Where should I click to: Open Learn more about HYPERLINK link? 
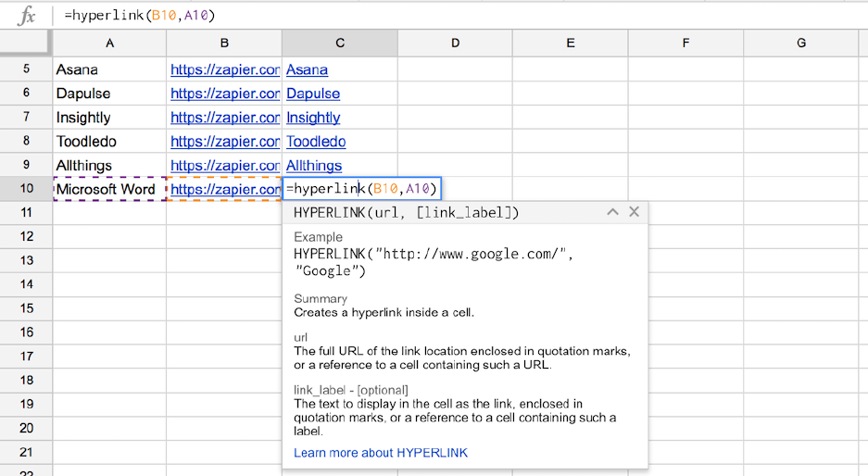pyautogui.click(x=381, y=453)
